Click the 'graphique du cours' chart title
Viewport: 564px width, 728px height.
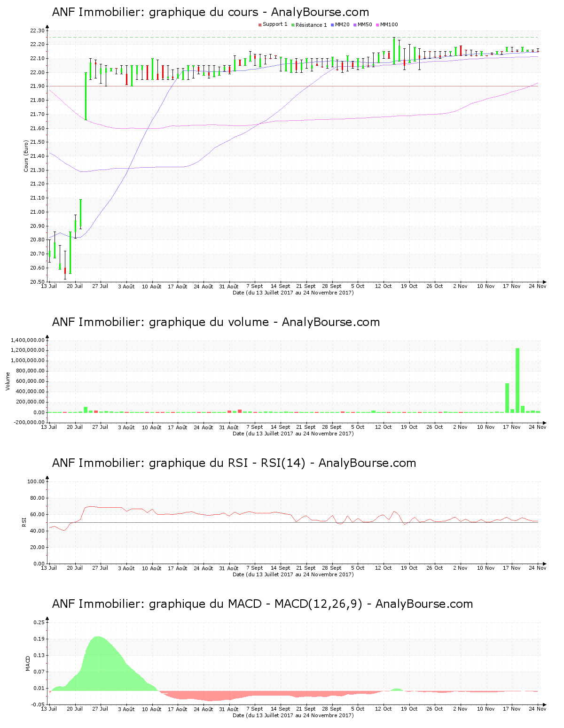click(211, 12)
